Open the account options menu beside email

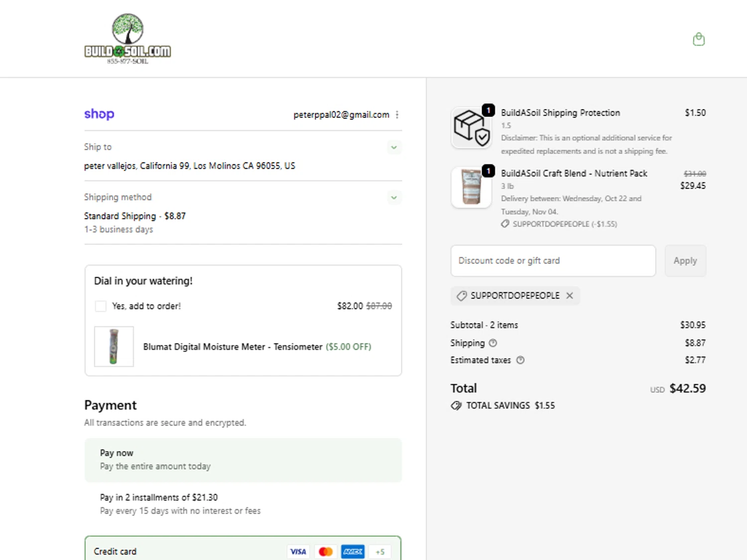[x=397, y=114]
